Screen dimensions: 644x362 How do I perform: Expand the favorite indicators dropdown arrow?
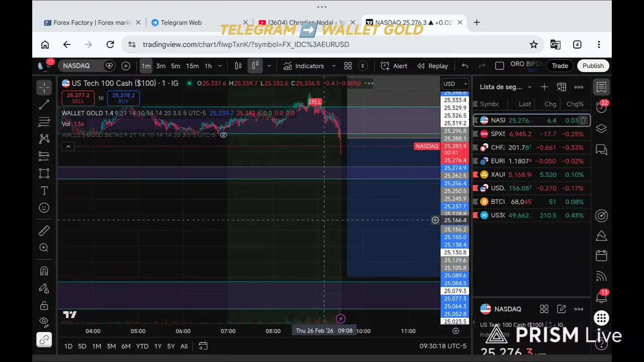[x=334, y=66]
